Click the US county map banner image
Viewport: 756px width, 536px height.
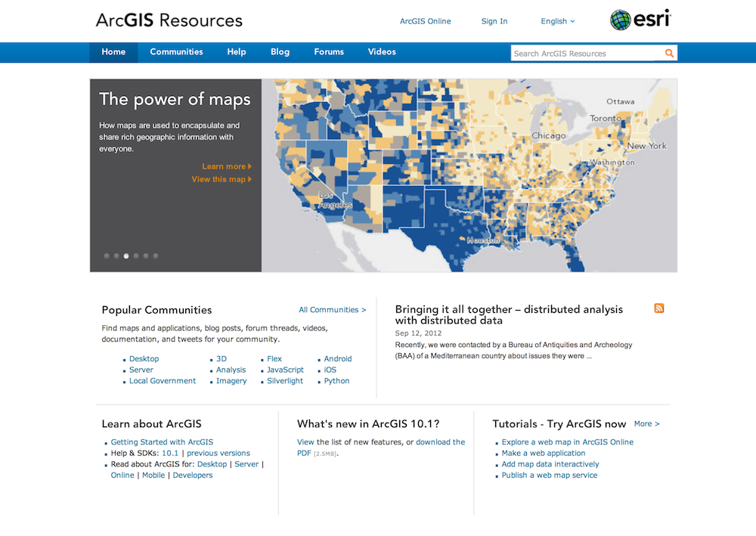469,175
